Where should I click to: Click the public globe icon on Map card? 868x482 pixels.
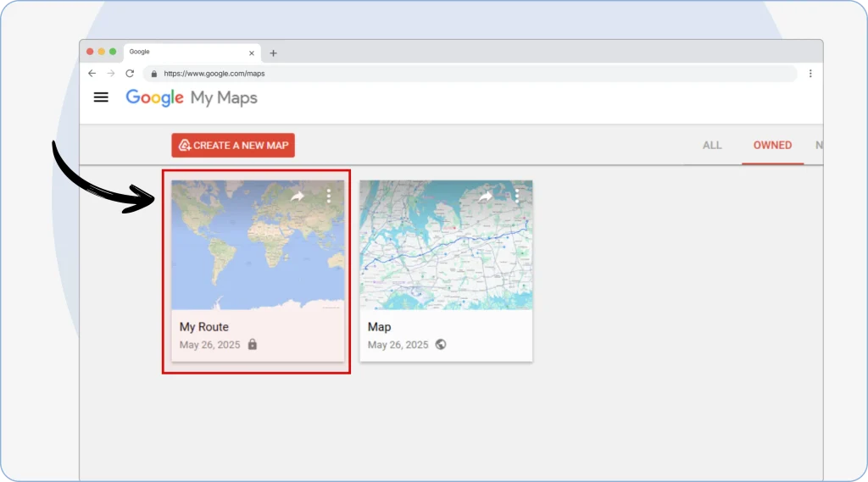point(441,344)
